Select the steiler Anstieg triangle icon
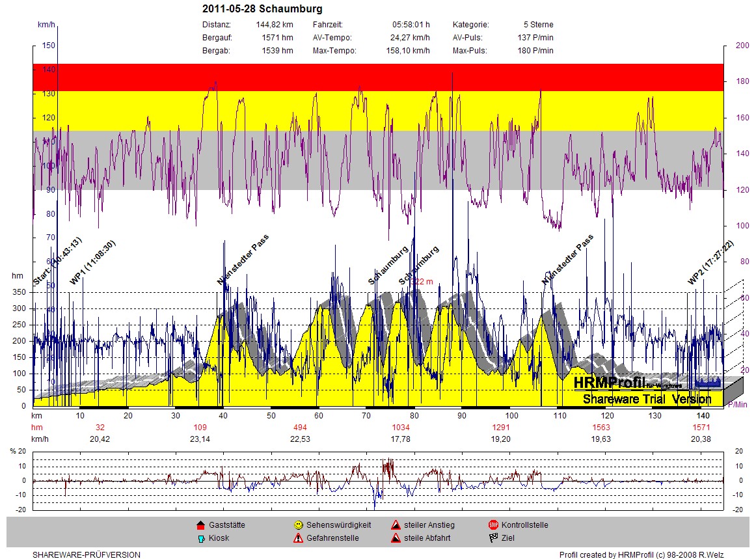Screen dimensions: 756x559 396,525
